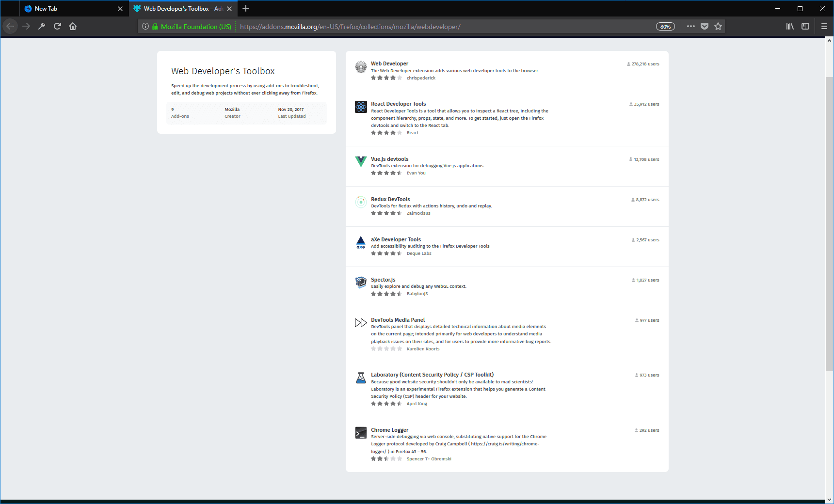This screenshot has height=504, width=834.
Task: Open the Firefox hamburger menu
Action: click(824, 26)
